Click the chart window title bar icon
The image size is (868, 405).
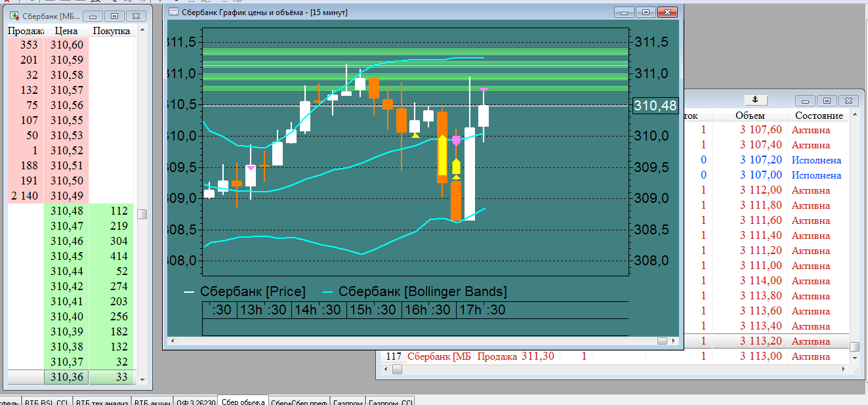click(x=173, y=12)
